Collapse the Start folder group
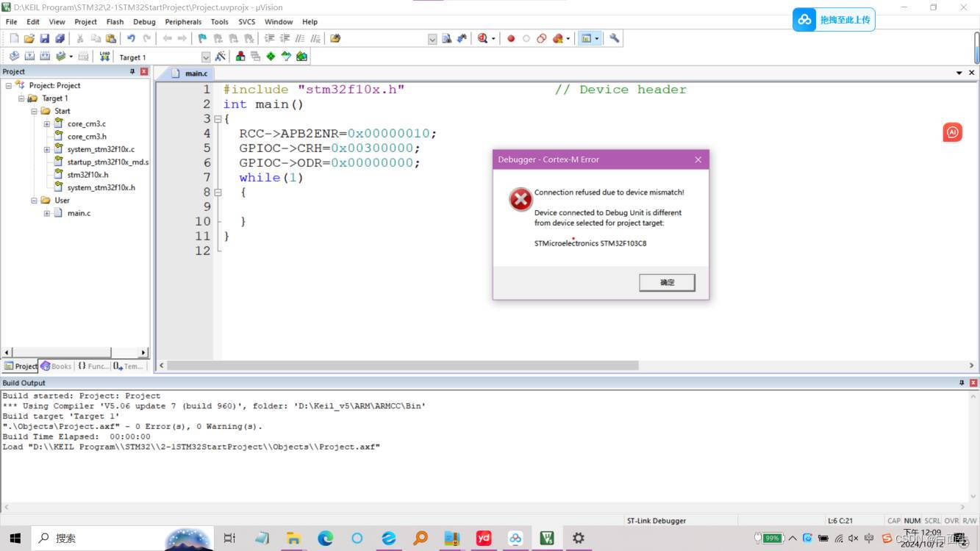The image size is (980, 551). [34, 111]
